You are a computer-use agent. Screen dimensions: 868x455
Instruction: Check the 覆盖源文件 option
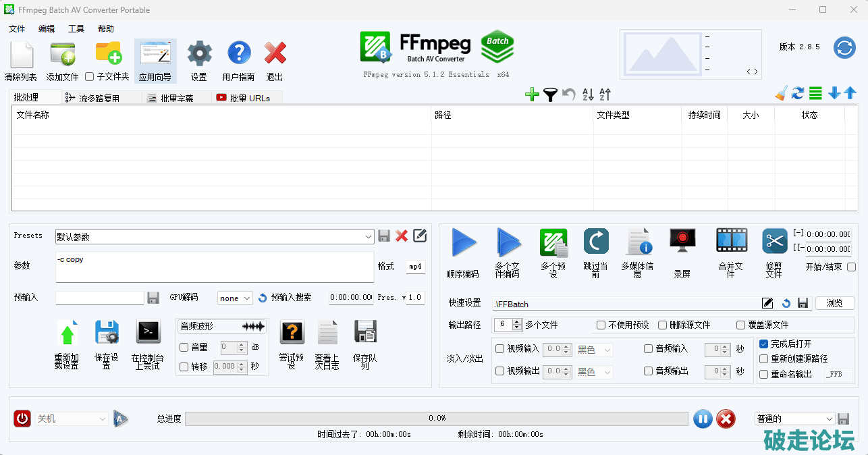coord(741,325)
